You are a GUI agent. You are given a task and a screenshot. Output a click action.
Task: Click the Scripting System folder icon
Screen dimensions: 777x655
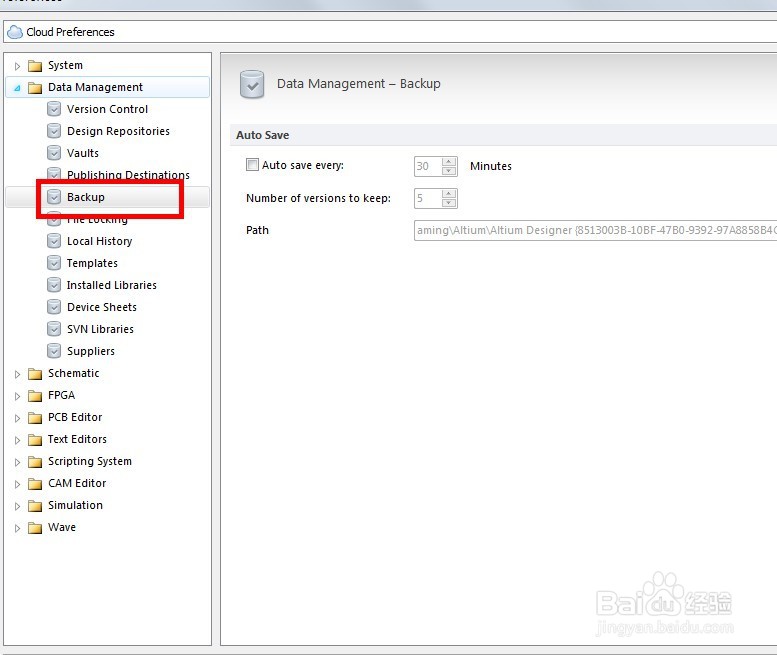click(35, 462)
